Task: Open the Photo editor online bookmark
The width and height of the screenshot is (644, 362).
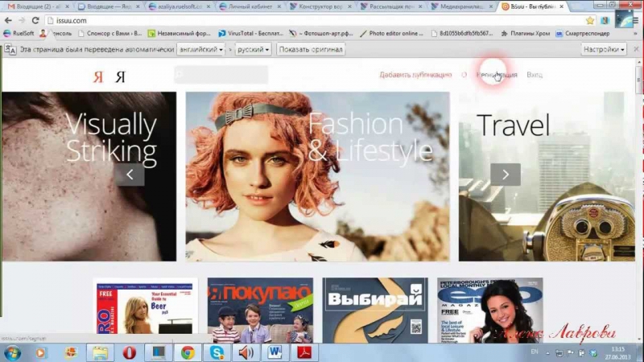Action: click(391, 33)
